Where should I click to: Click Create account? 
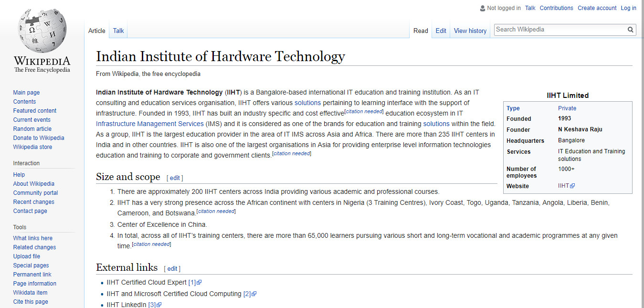[597, 8]
